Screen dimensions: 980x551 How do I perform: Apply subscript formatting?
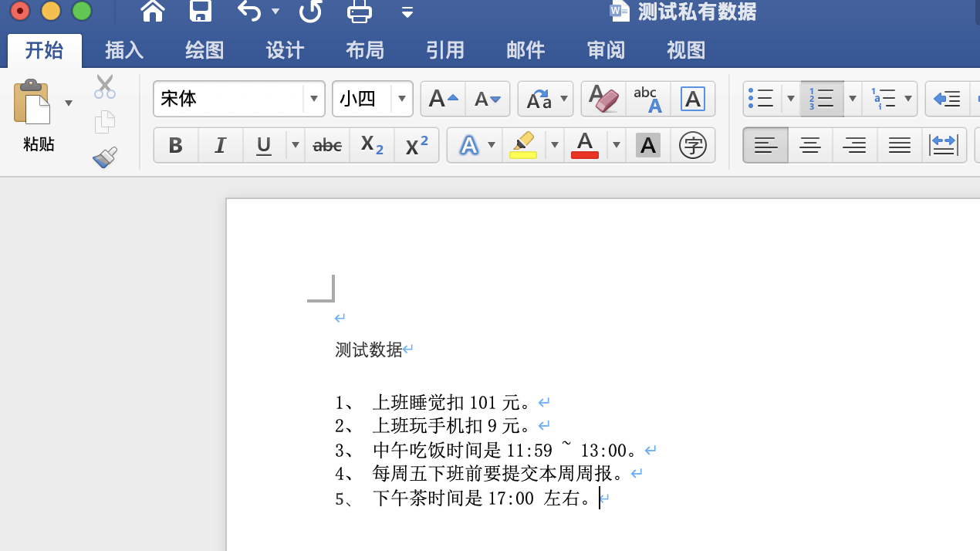371,145
